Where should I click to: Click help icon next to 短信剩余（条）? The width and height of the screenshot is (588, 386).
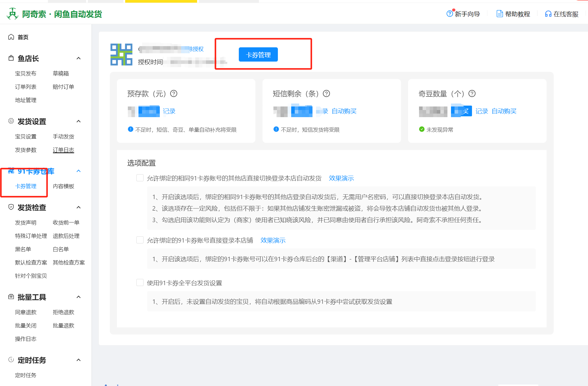click(x=326, y=93)
